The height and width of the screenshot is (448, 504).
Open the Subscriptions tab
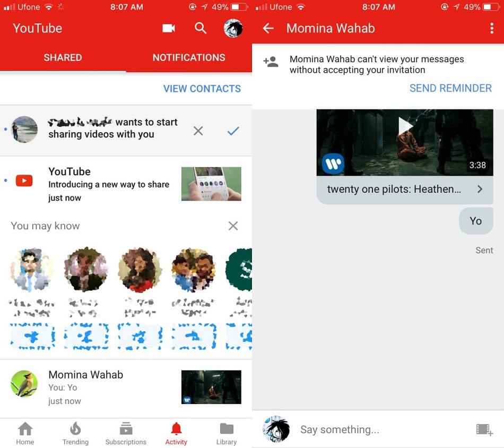(126, 433)
